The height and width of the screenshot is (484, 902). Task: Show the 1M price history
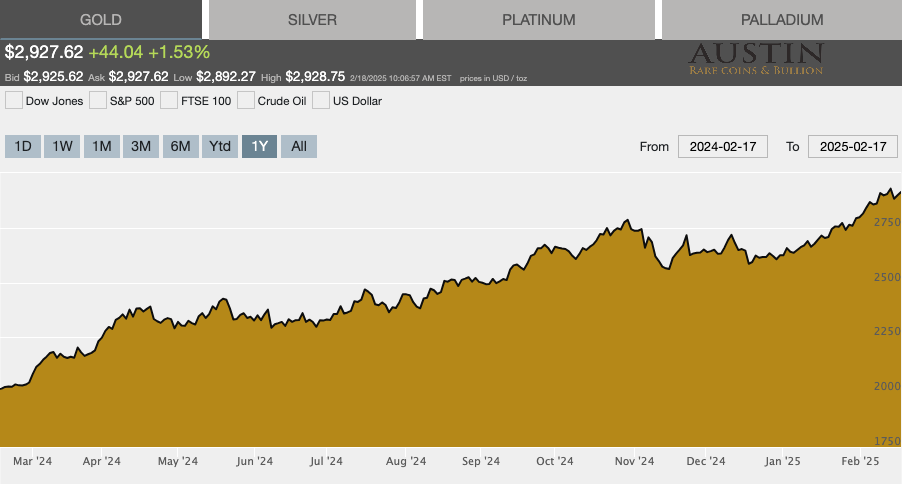click(101, 146)
